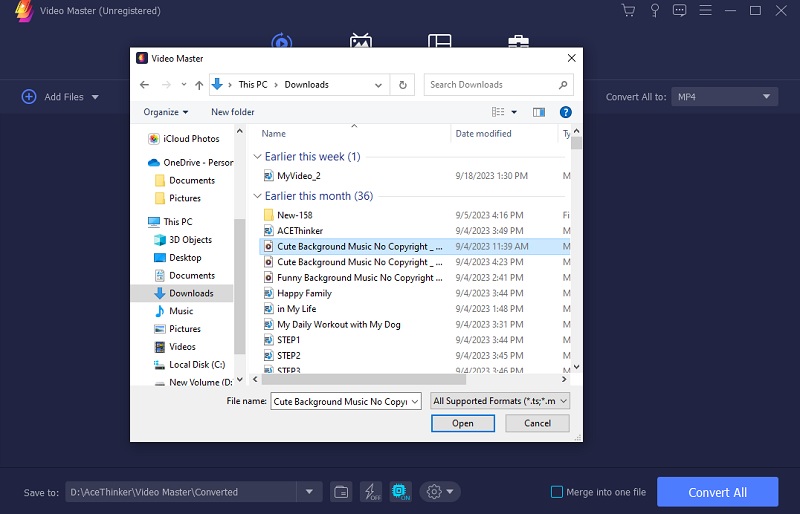The height and width of the screenshot is (514, 800).
Task: Close the Video Master file dialog
Action: 571,58
